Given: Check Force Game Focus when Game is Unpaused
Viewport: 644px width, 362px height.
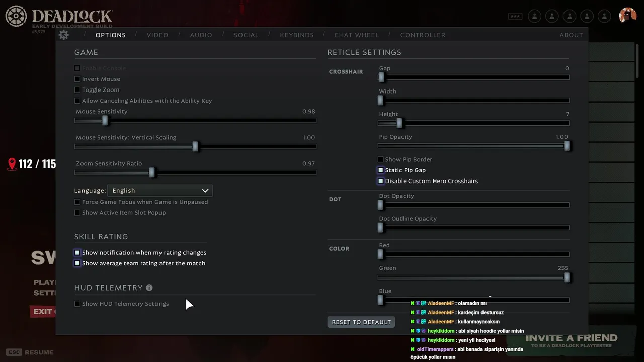Looking at the screenshot, I should [x=77, y=202].
